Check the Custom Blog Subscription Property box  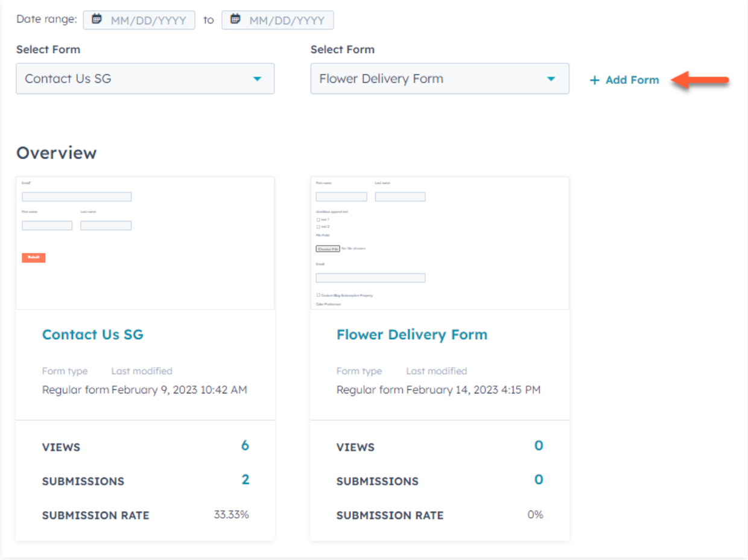click(318, 295)
